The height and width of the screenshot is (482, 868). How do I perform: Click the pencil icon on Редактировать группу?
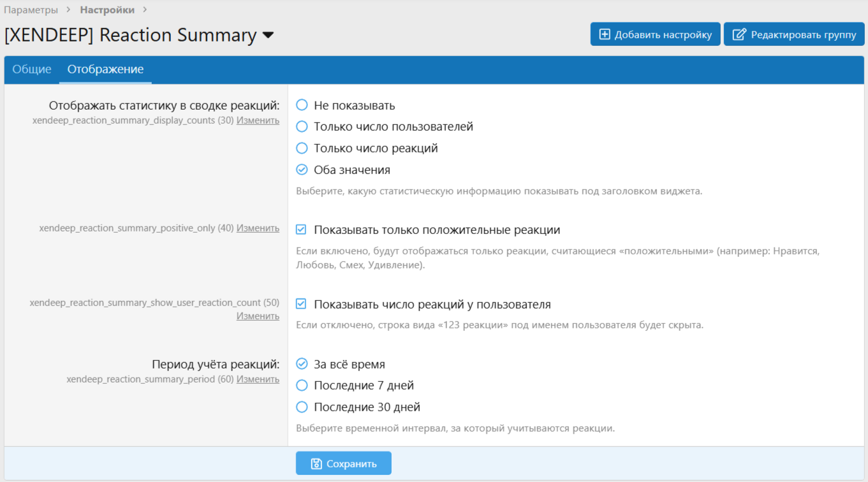[x=739, y=34]
